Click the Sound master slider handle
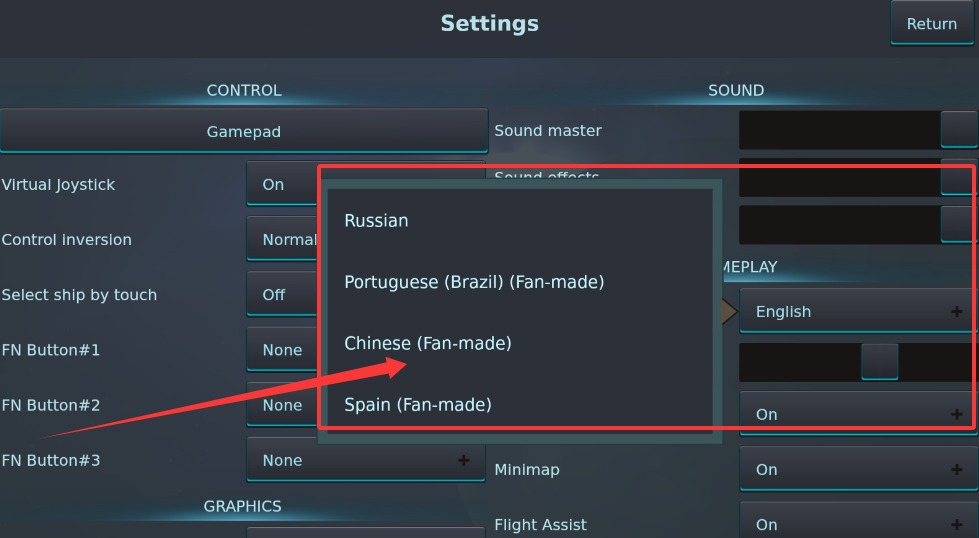The height and width of the screenshot is (538, 979). coord(958,130)
